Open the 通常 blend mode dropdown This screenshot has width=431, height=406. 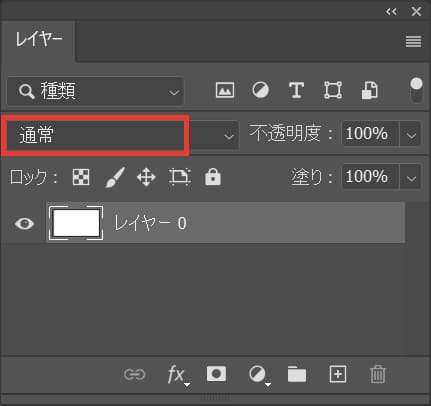[123, 135]
